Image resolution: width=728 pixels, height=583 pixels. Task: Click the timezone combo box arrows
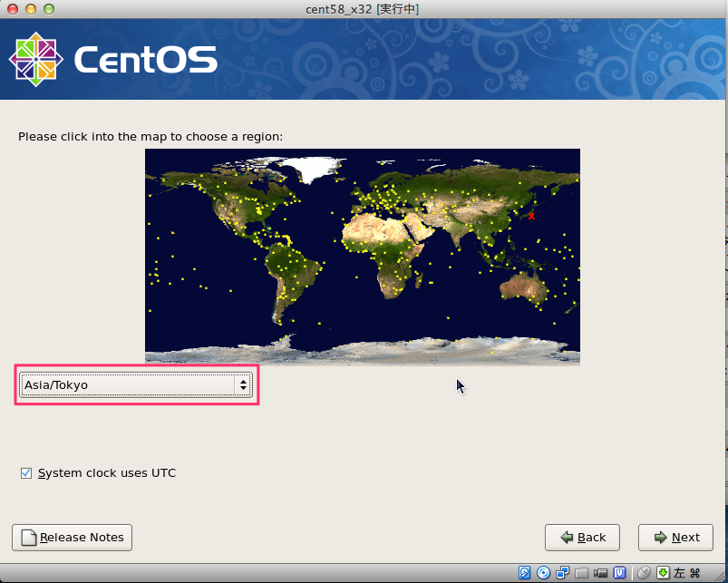243,384
